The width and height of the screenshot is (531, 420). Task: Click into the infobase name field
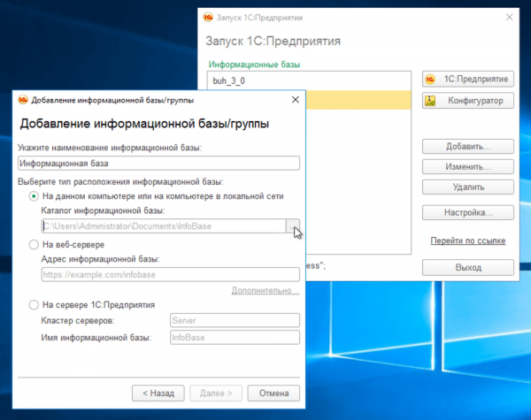pos(158,164)
